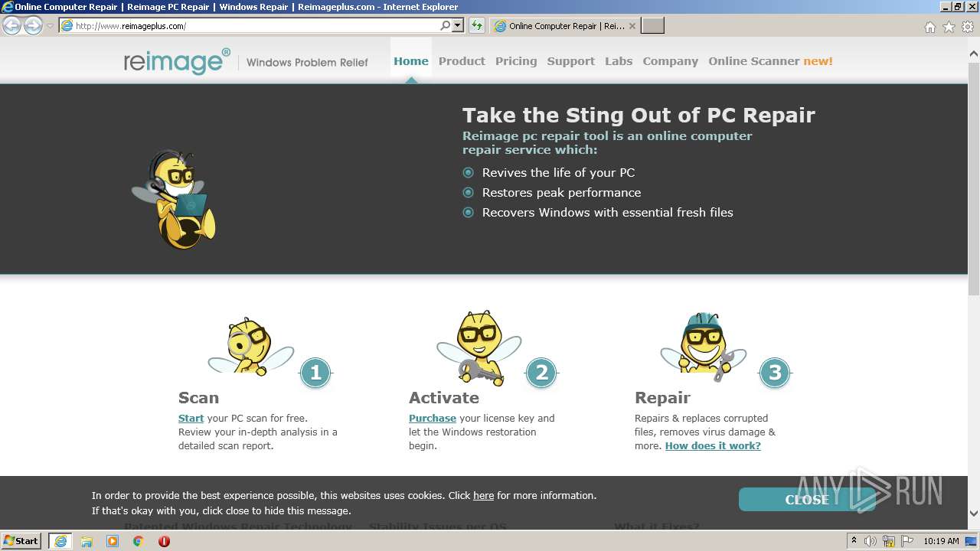Click the step 1 number badge
The height and width of the screenshot is (551, 980).
coord(315,373)
